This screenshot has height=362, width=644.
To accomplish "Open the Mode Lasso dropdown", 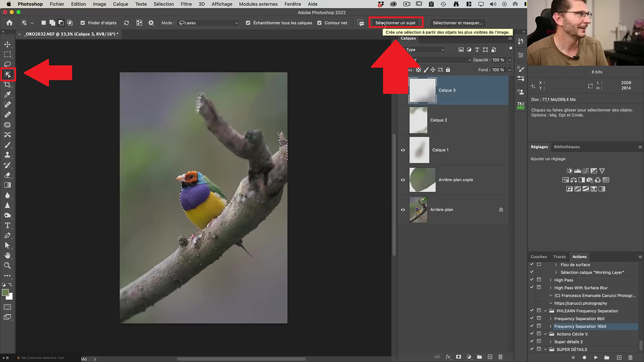I will 208,23.
